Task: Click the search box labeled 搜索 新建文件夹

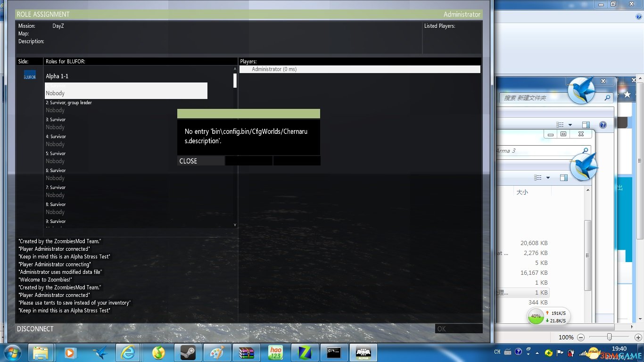Action: [556, 98]
